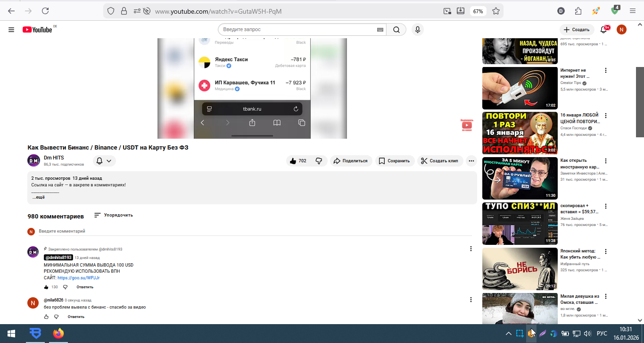Open the green shield extension with badge 4

(615, 10)
